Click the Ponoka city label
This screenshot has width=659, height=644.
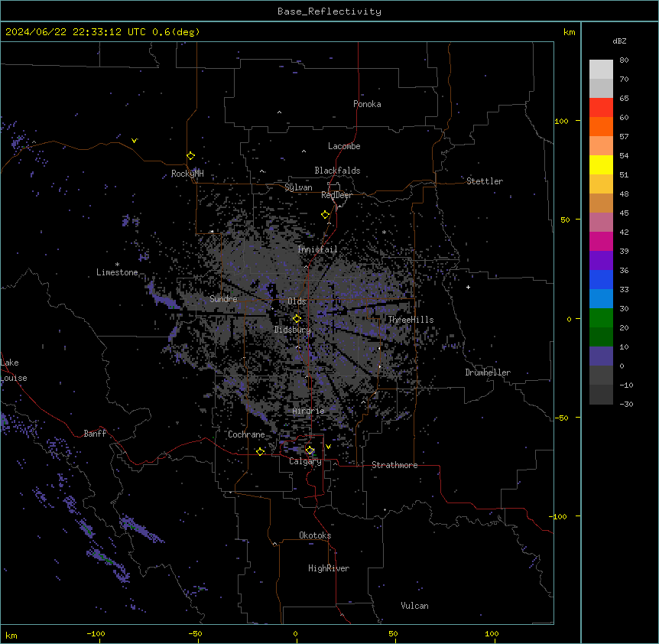pos(367,104)
